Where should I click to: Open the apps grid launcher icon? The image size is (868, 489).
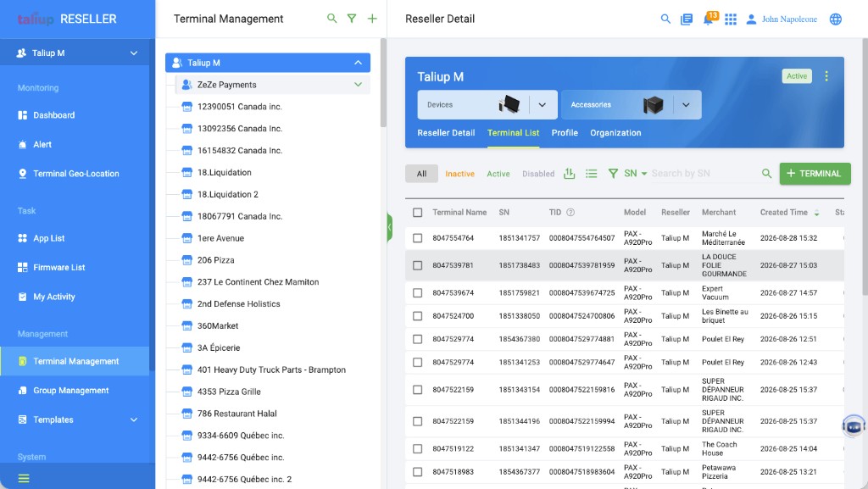(x=731, y=19)
